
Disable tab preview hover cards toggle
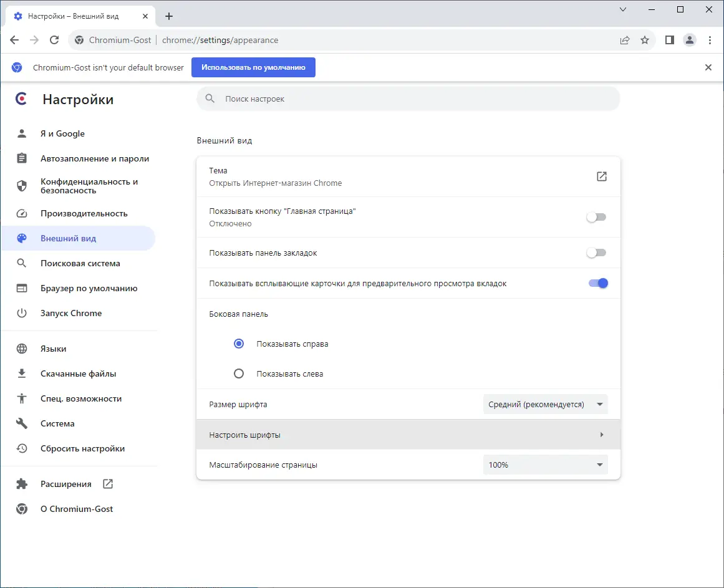[x=597, y=283]
